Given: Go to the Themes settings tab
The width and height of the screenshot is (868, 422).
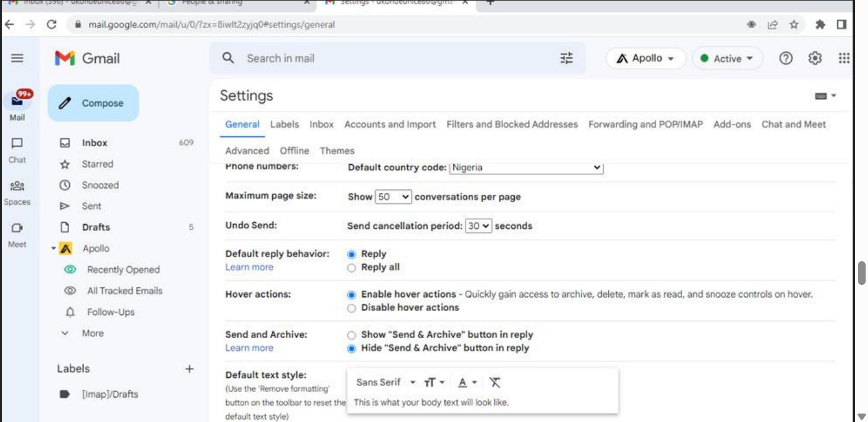Looking at the screenshot, I should [337, 151].
